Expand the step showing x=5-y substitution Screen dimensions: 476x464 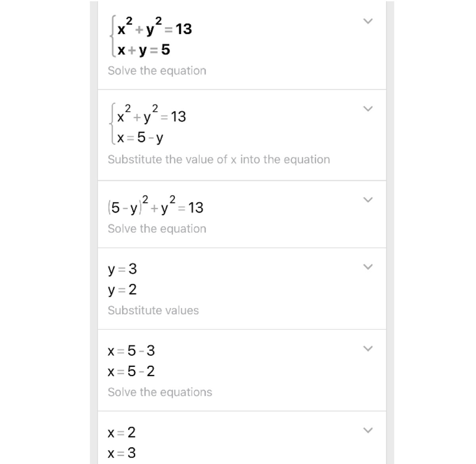tap(368, 109)
